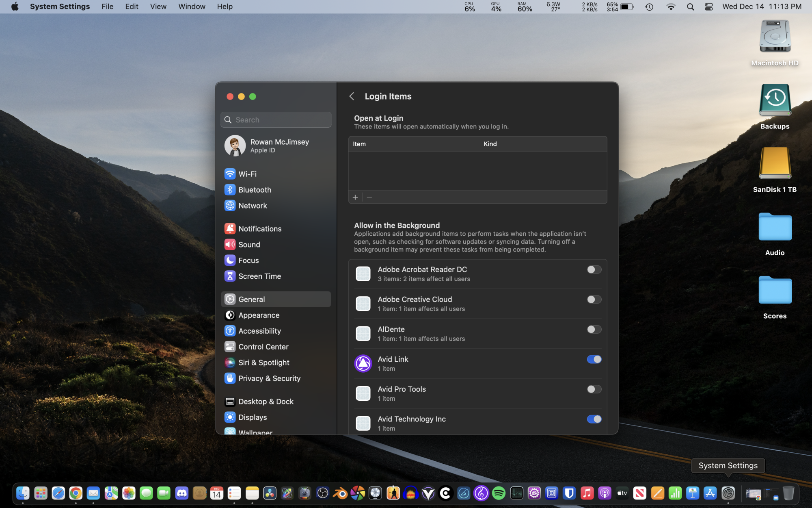
Task: Open Control Center settings in the sidebar
Action: click(263, 347)
